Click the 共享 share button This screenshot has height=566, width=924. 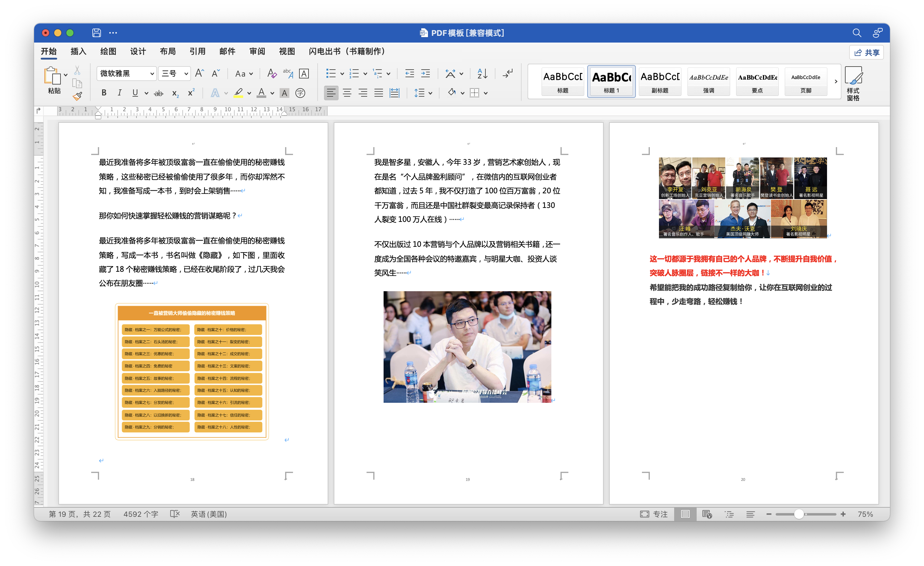coord(866,53)
